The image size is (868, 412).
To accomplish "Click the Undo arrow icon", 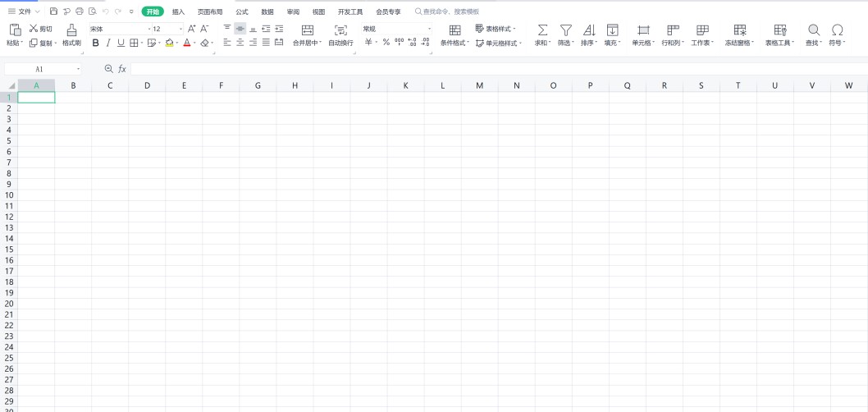I will coord(105,11).
